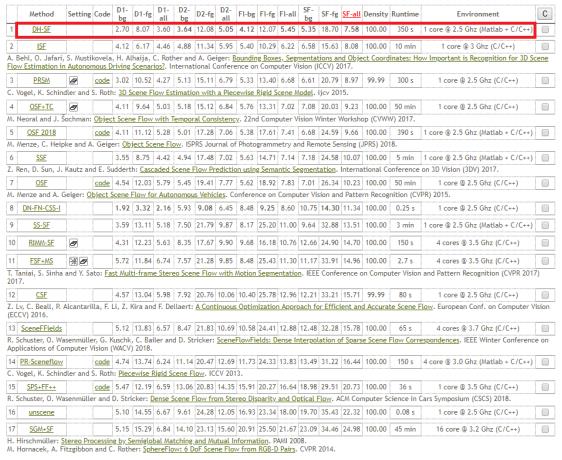The width and height of the screenshot is (562, 460).
Task: Open the SceneFFields method link
Action: pyautogui.click(x=42, y=328)
